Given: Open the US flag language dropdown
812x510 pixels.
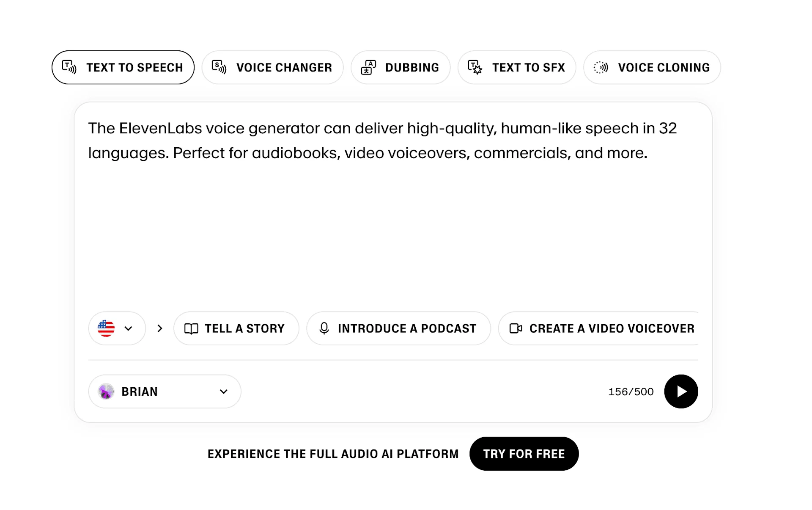Looking at the screenshot, I should pos(116,328).
